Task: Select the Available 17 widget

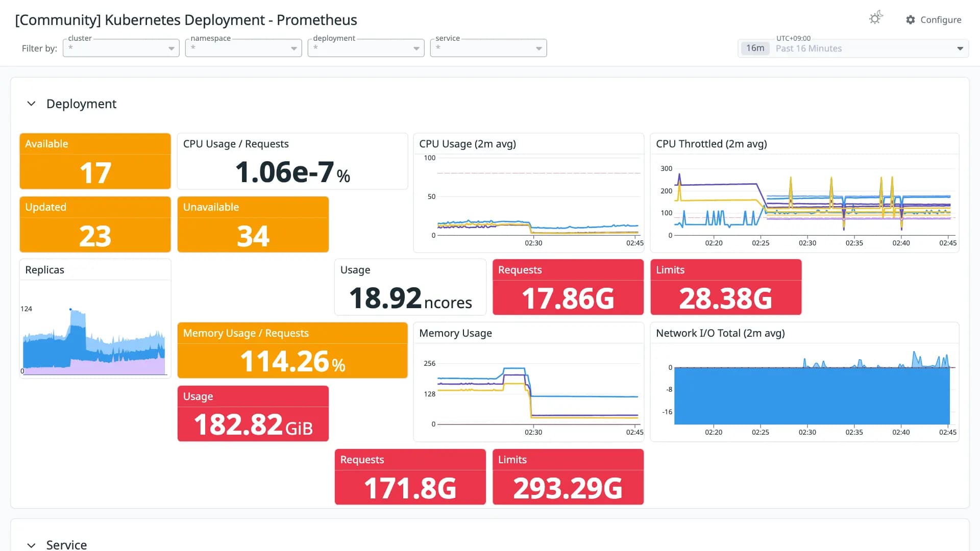Action: (x=95, y=161)
